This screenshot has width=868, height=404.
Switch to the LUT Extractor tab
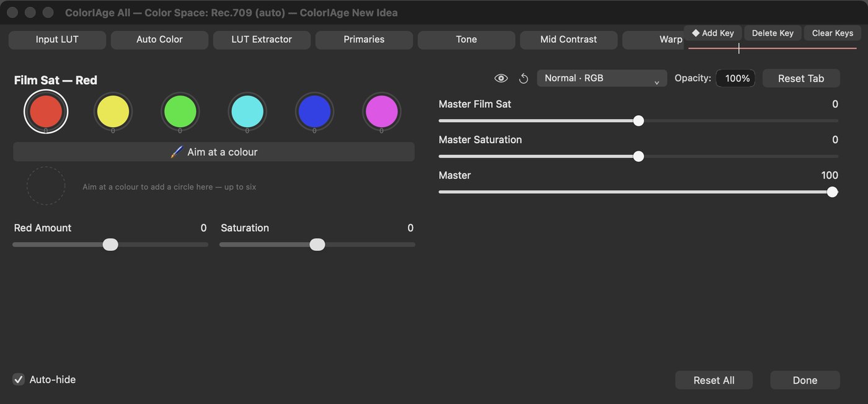click(262, 39)
